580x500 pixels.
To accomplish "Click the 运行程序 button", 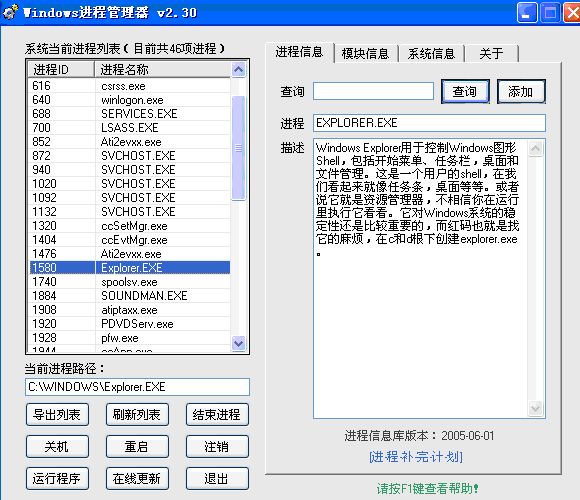I will (57, 479).
